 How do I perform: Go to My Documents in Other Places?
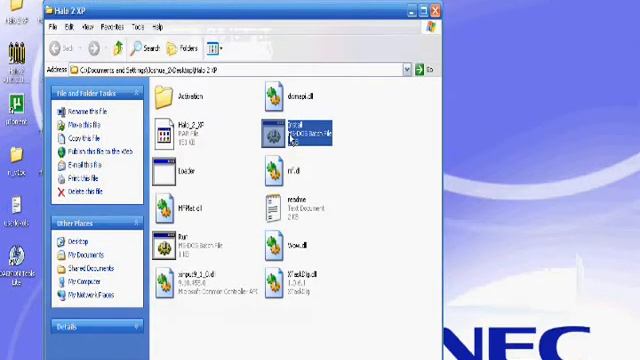point(86,255)
